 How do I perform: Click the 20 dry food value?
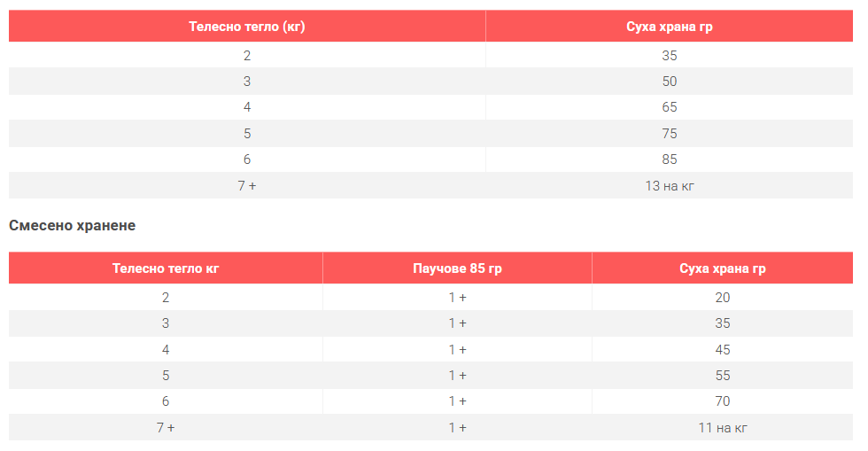pyautogui.click(x=722, y=298)
